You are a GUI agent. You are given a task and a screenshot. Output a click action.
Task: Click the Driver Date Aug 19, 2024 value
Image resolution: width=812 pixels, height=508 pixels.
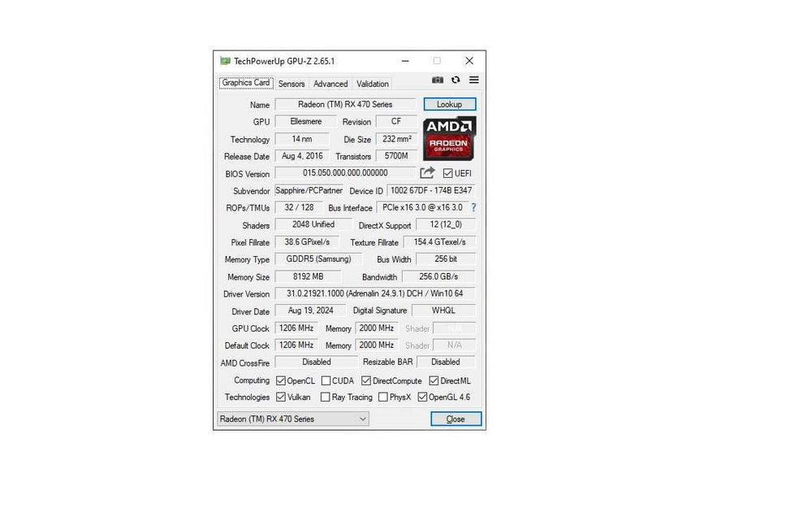pyautogui.click(x=311, y=310)
